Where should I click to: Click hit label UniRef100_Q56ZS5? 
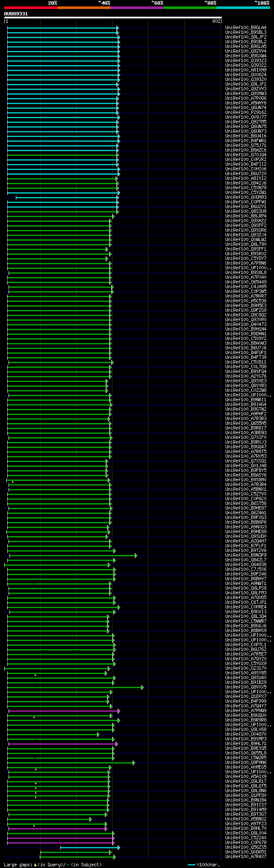pos(246,847)
